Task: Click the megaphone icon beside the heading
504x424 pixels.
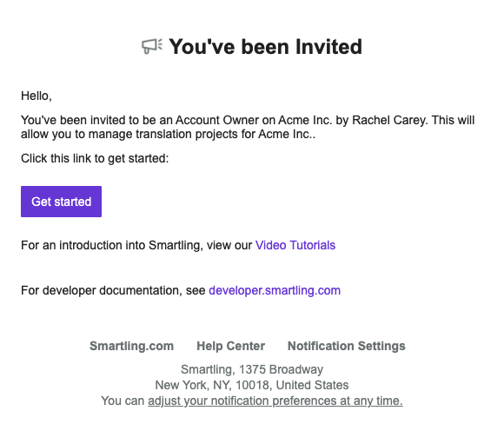Action: pyautogui.click(x=152, y=46)
